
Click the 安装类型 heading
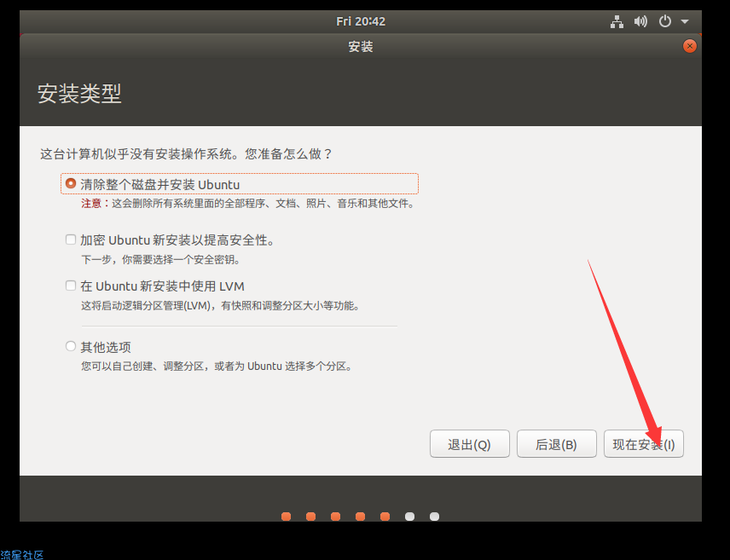point(79,94)
